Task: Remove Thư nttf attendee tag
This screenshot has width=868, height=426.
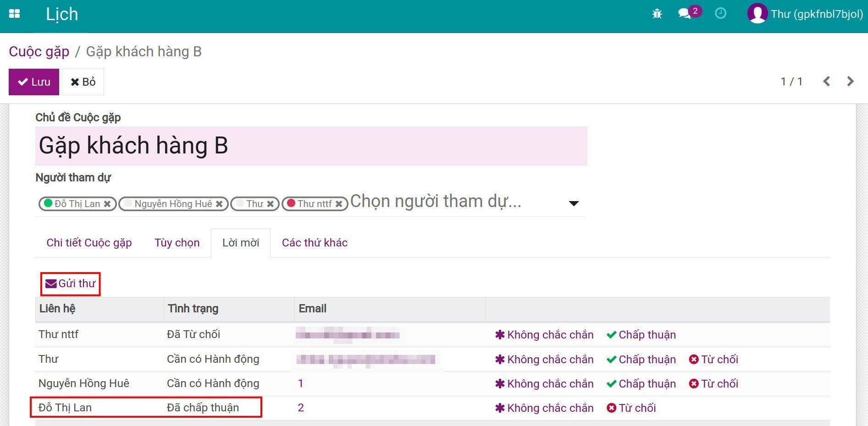Action: point(339,204)
